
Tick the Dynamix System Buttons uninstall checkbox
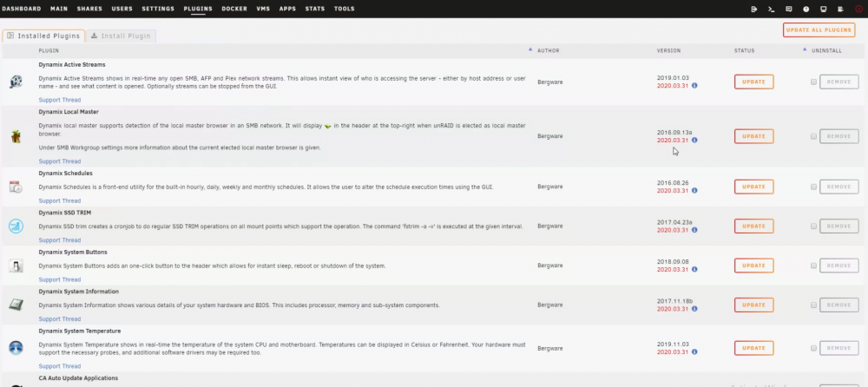(x=814, y=266)
